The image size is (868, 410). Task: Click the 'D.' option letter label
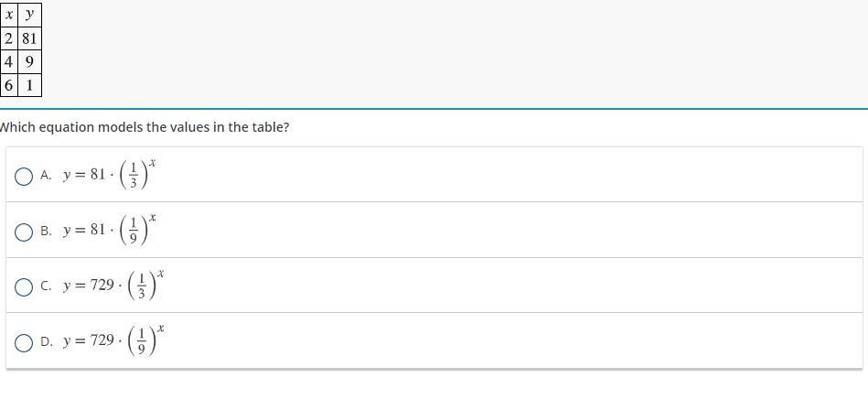coord(46,342)
